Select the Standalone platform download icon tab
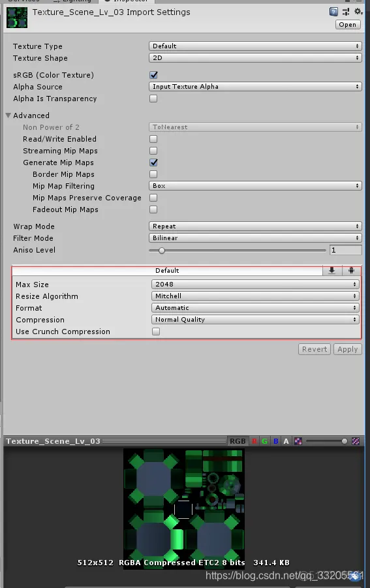Image resolution: width=370 pixels, height=588 pixels. (331, 270)
